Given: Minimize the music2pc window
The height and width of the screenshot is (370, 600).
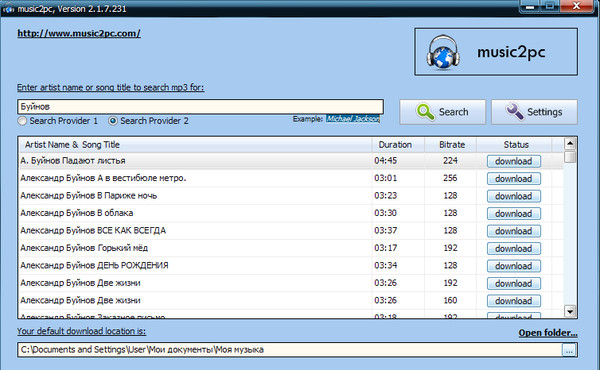Looking at the screenshot, I should click(x=530, y=6).
